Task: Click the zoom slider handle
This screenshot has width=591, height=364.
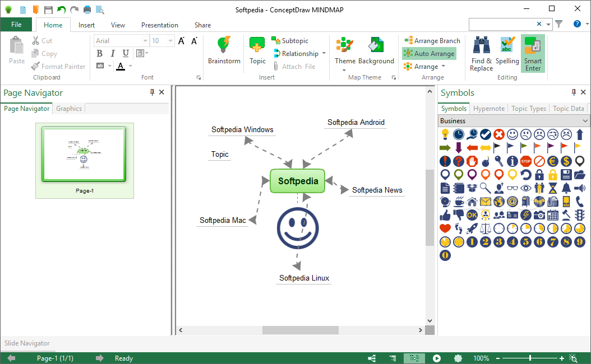Action: [x=530, y=358]
